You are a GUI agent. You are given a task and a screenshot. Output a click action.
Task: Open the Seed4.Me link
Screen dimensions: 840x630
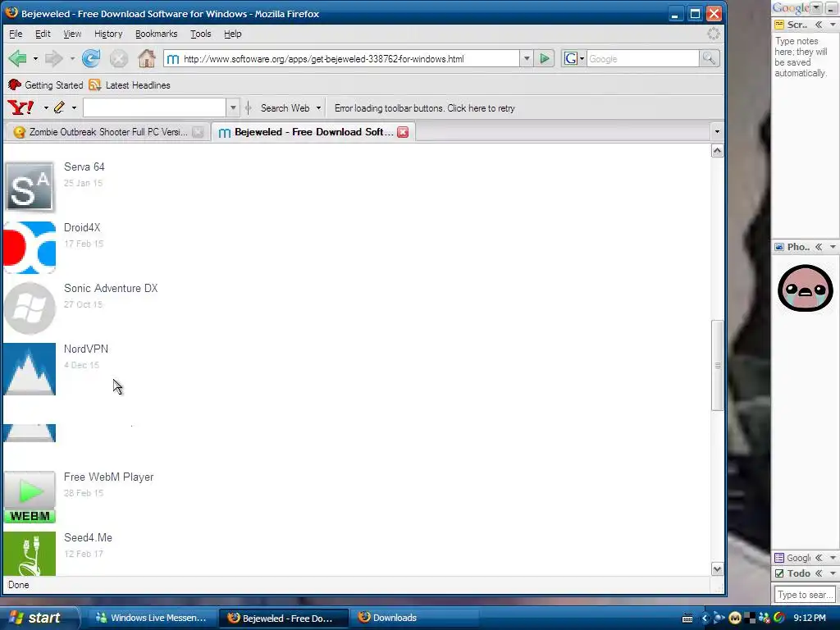tap(88, 537)
